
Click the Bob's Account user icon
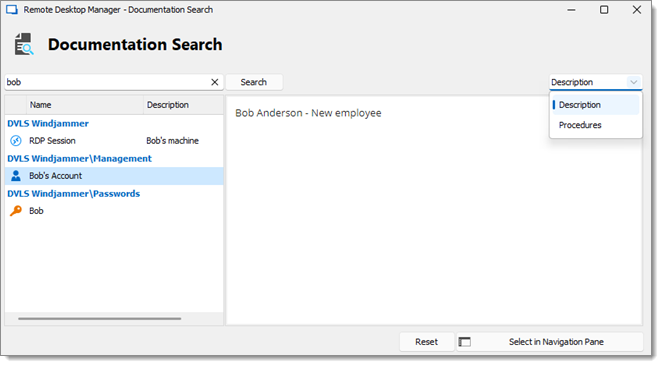tap(16, 176)
